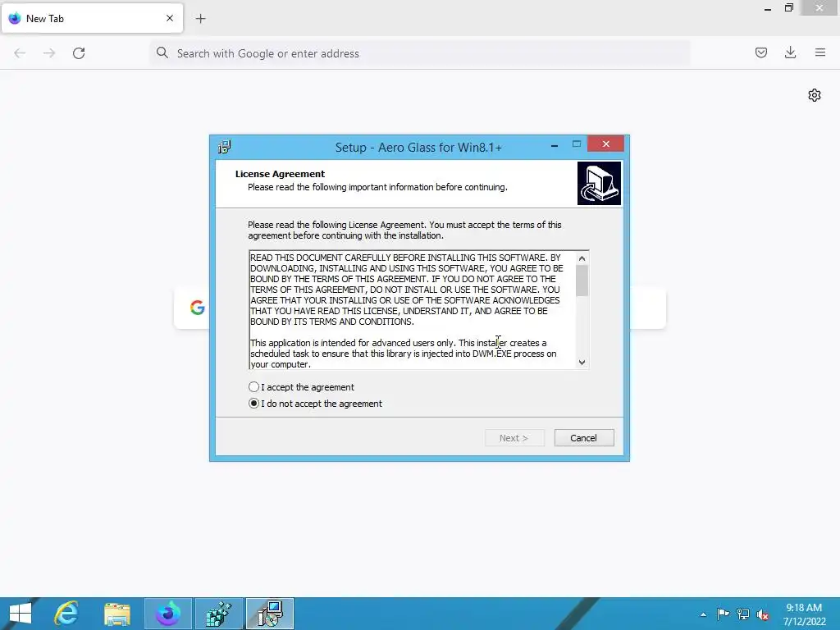
Task: Show hidden system tray icons
Action: [703, 614]
